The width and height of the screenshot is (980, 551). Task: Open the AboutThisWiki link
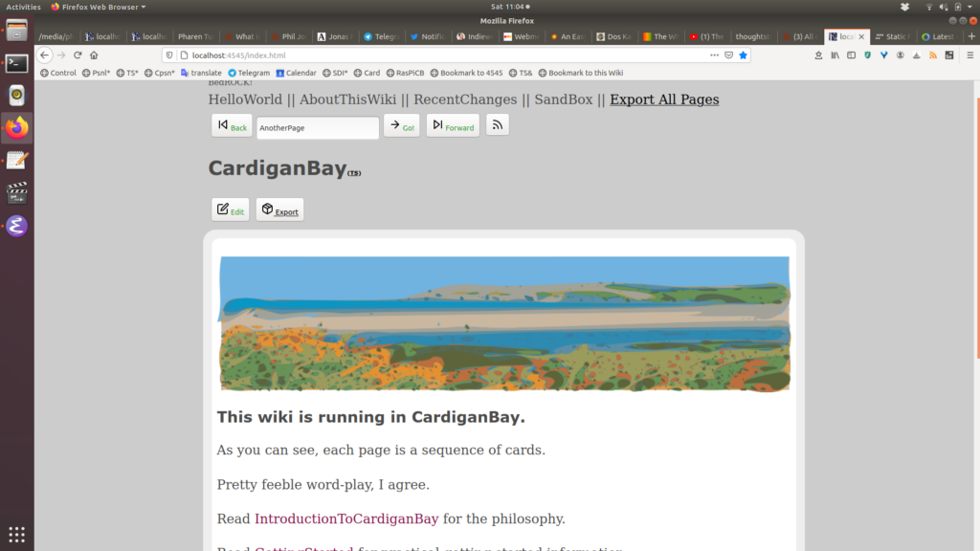347,99
